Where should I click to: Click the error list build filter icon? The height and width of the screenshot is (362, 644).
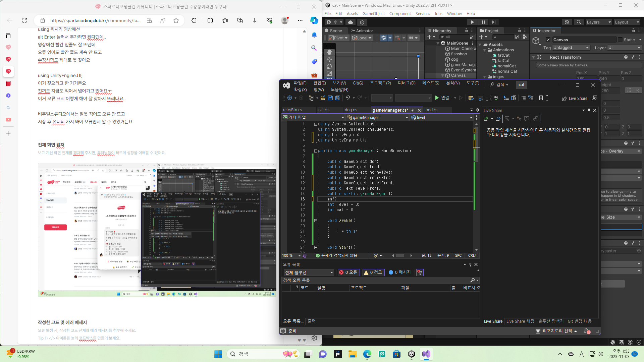(x=420, y=273)
